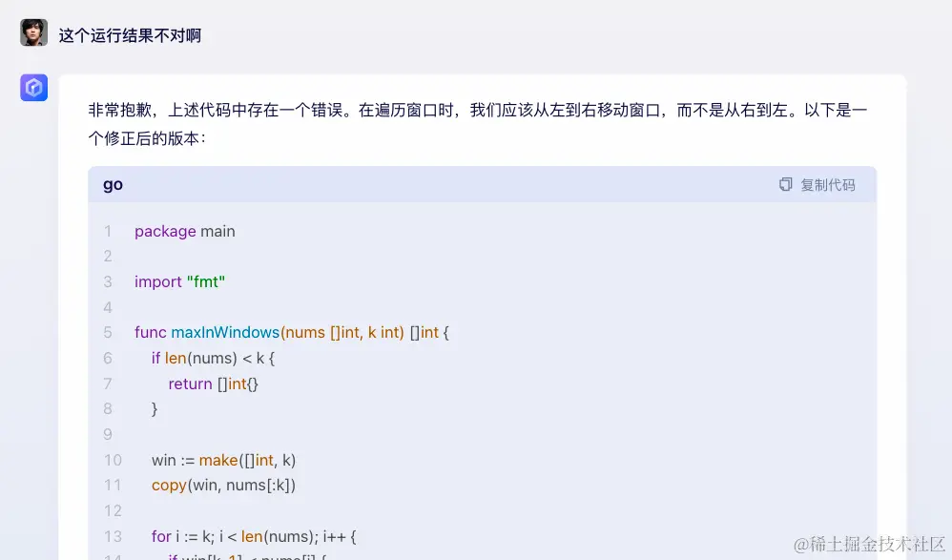Click the return []int{} statement
Image resolution: width=952 pixels, height=560 pixels.
click(212, 384)
